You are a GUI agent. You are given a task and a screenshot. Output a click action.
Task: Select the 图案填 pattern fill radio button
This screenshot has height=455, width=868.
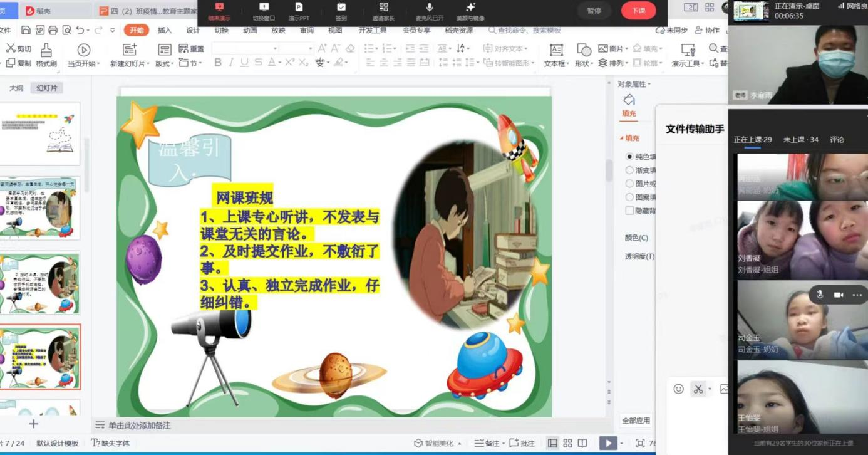pos(629,197)
